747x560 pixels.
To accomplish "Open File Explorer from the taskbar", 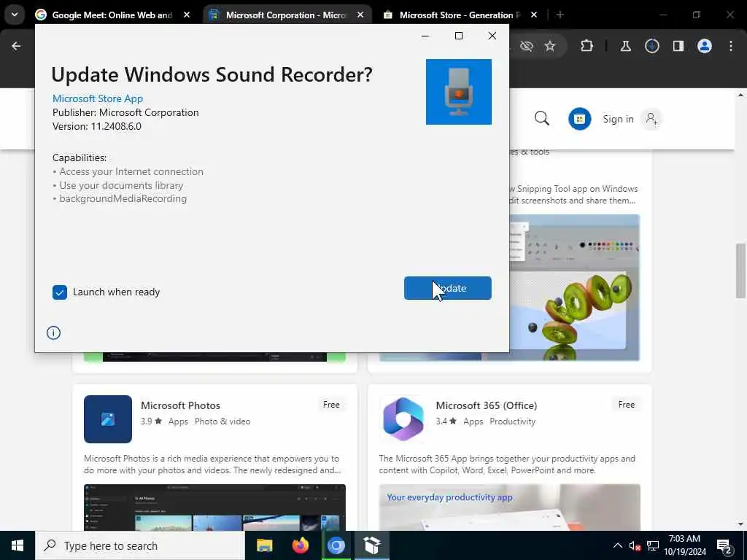I will (264, 545).
